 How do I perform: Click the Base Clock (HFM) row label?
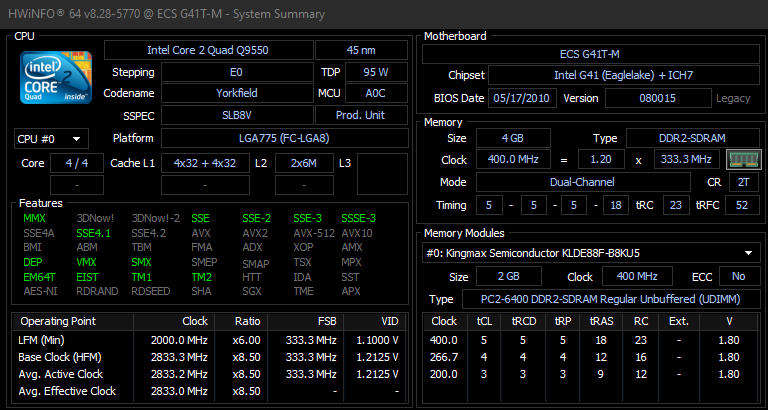[x=60, y=357]
